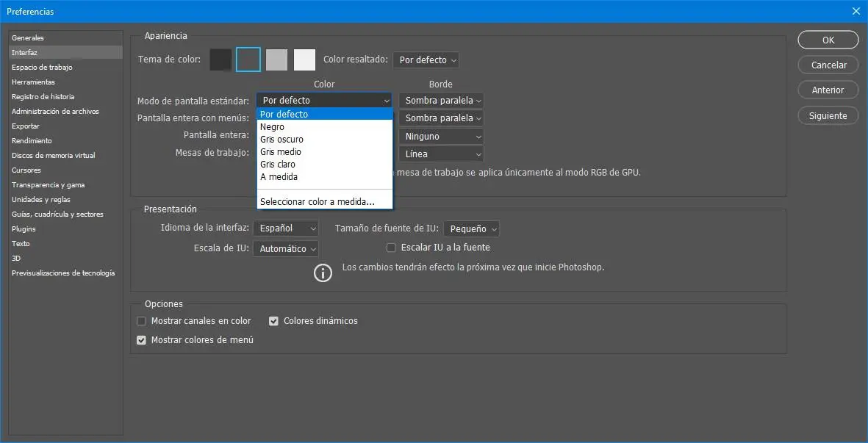Viewport: 868px width, 443px height.
Task: Enable Mostrar canales en color checkbox
Action: [141, 321]
